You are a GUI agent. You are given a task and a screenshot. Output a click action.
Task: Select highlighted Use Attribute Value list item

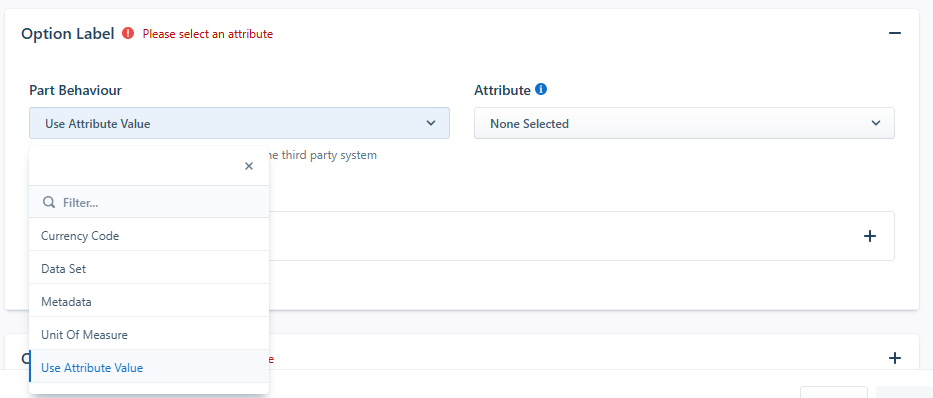point(149,368)
